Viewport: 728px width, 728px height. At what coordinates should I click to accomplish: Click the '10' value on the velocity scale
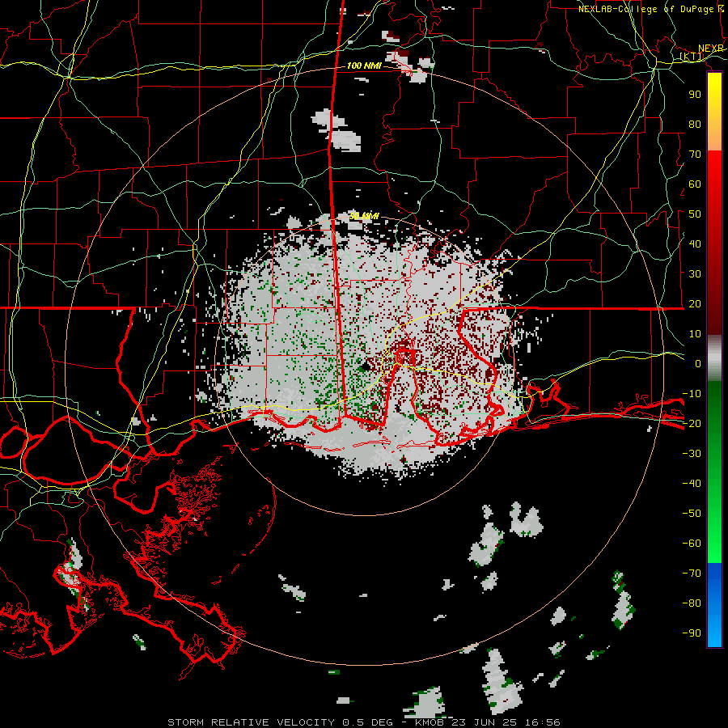pos(695,334)
